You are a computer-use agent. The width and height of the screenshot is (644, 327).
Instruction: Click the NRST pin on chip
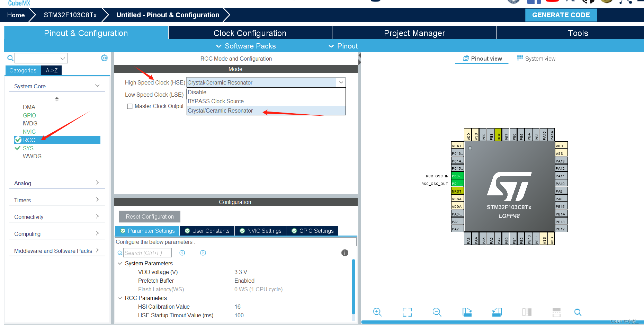[x=457, y=191]
